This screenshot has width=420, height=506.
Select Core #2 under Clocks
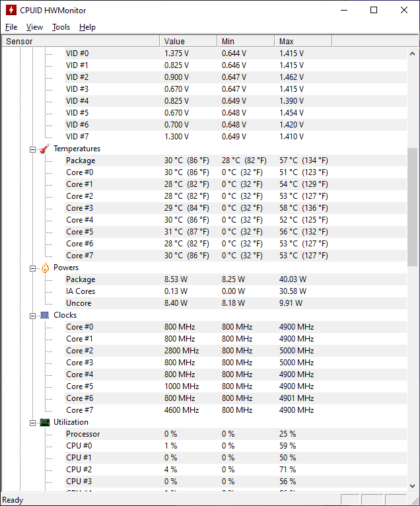point(236,351)
